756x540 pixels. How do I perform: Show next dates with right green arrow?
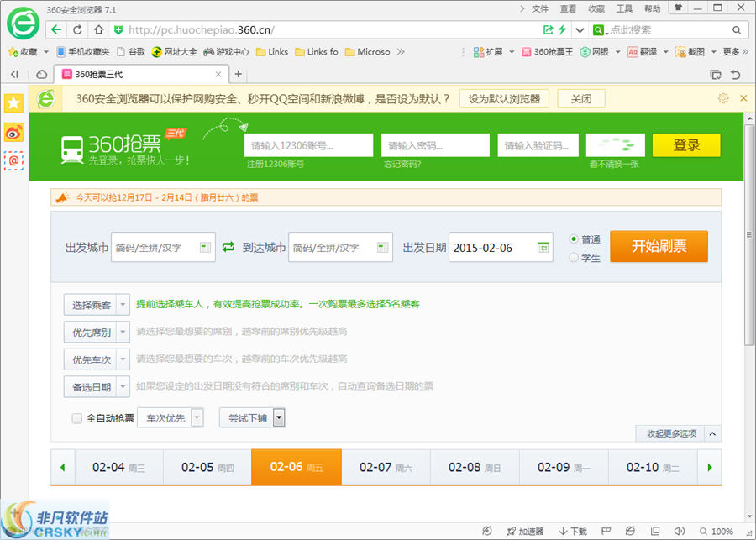click(709, 467)
